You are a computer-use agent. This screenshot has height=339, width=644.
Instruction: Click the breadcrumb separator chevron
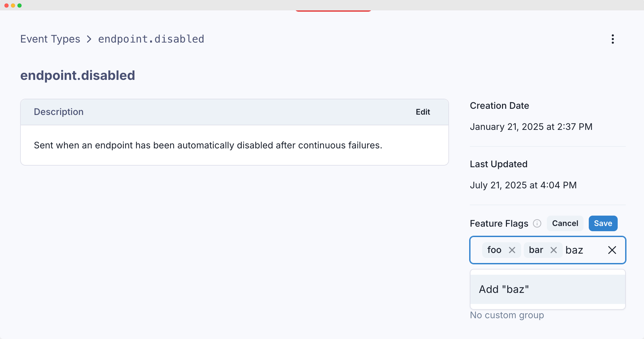[89, 39]
